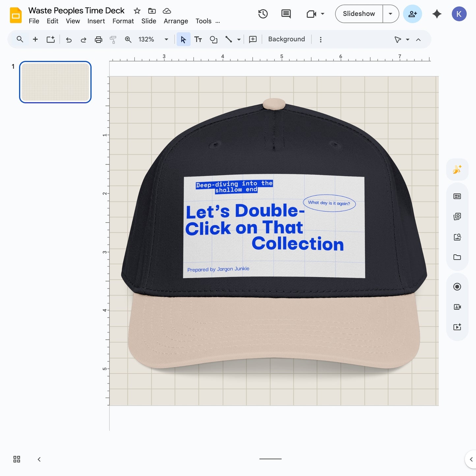Open the speaker spotlight video icon
The height and width of the screenshot is (476, 476).
[x=457, y=307]
